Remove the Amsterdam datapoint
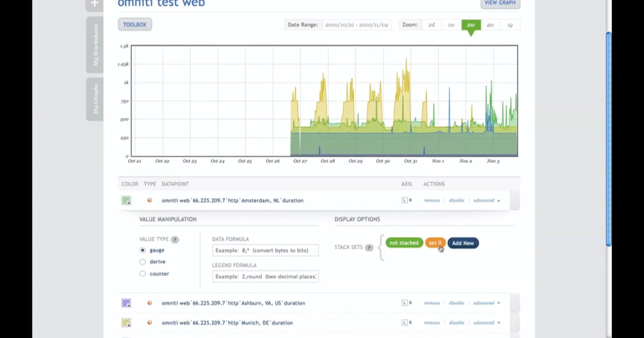 click(x=432, y=200)
